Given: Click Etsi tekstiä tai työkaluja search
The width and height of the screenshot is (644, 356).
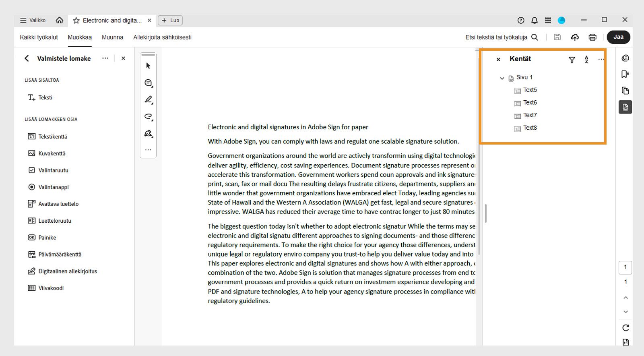Looking at the screenshot, I should coord(502,37).
